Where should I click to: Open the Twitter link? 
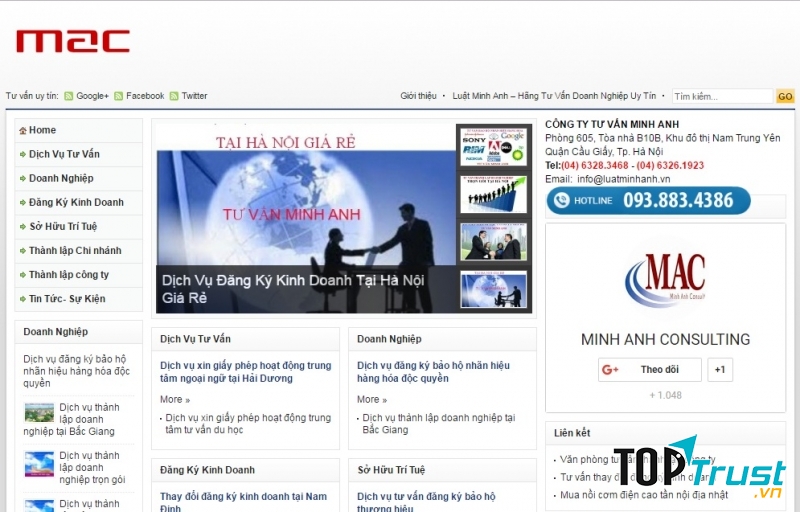tap(194, 96)
